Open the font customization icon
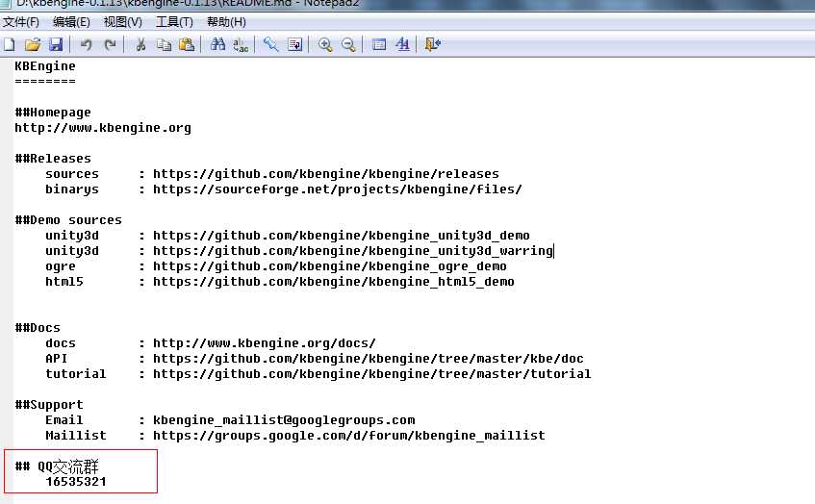This screenshot has height=504, width=815. point(402,44)
